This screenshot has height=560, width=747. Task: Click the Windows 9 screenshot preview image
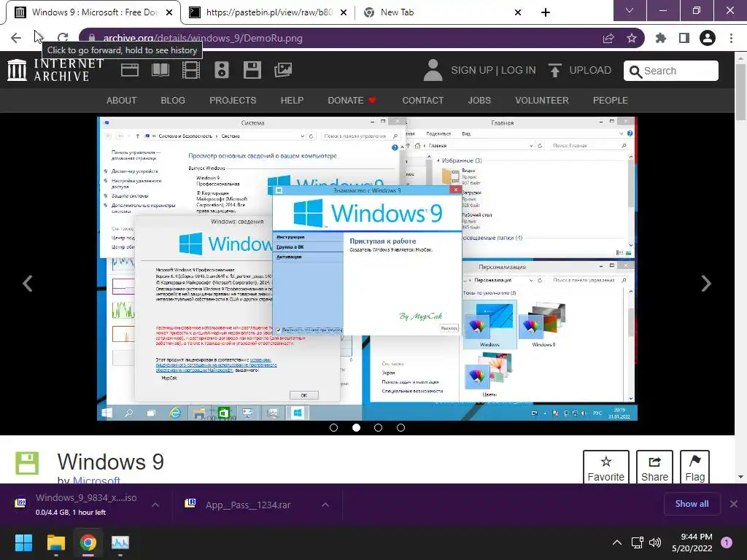[x=367, y=268]
